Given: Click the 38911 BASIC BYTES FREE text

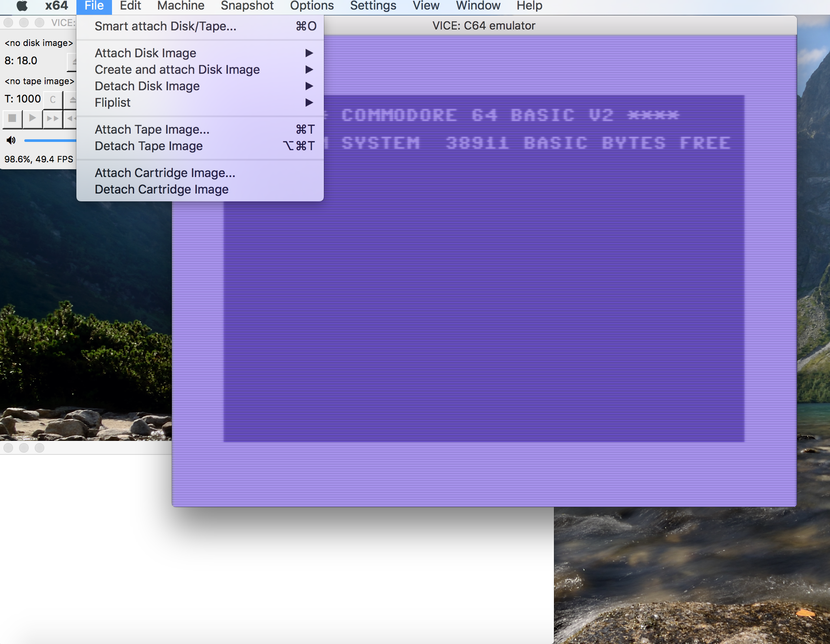Looking at the screenshot, I should point(589,143).
